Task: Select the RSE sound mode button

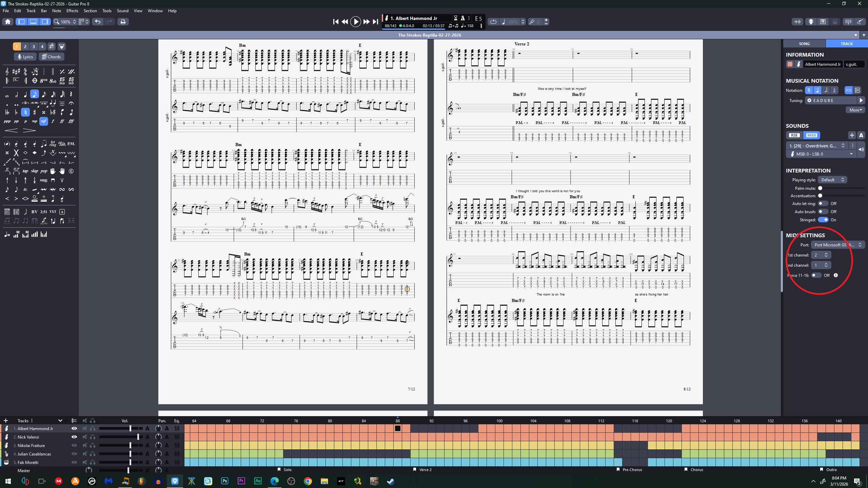Action: point(794,135)
